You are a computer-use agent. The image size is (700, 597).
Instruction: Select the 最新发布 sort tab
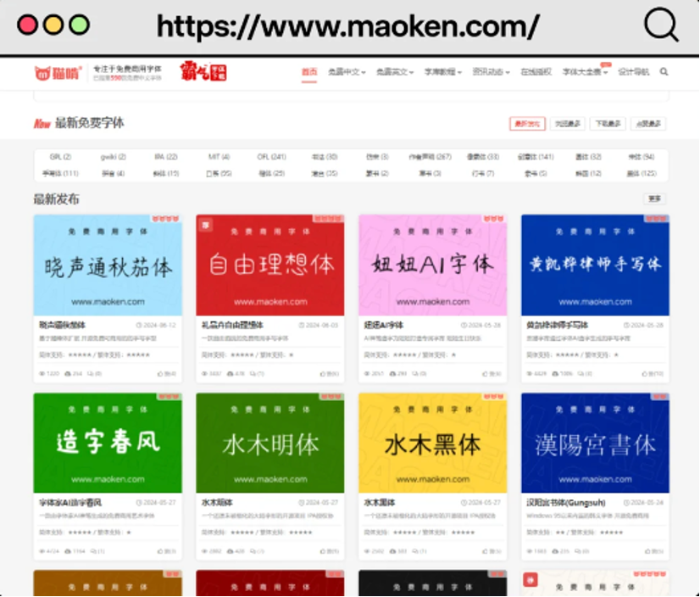pos(527,124)
